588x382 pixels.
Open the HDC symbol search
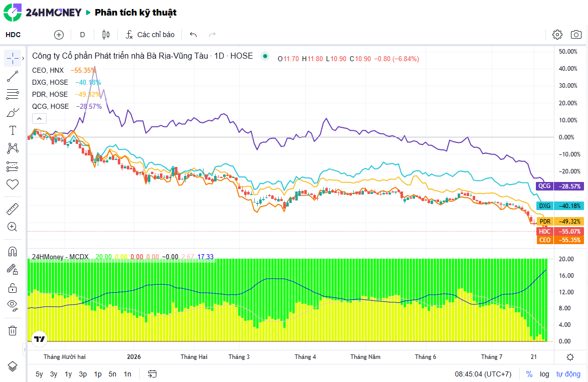[13, 35]
